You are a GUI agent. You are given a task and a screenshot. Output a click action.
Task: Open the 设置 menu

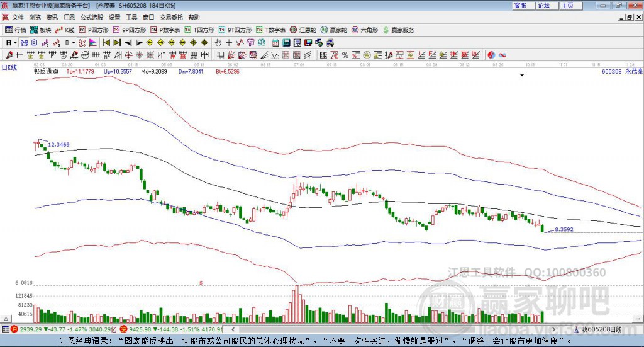114,17
